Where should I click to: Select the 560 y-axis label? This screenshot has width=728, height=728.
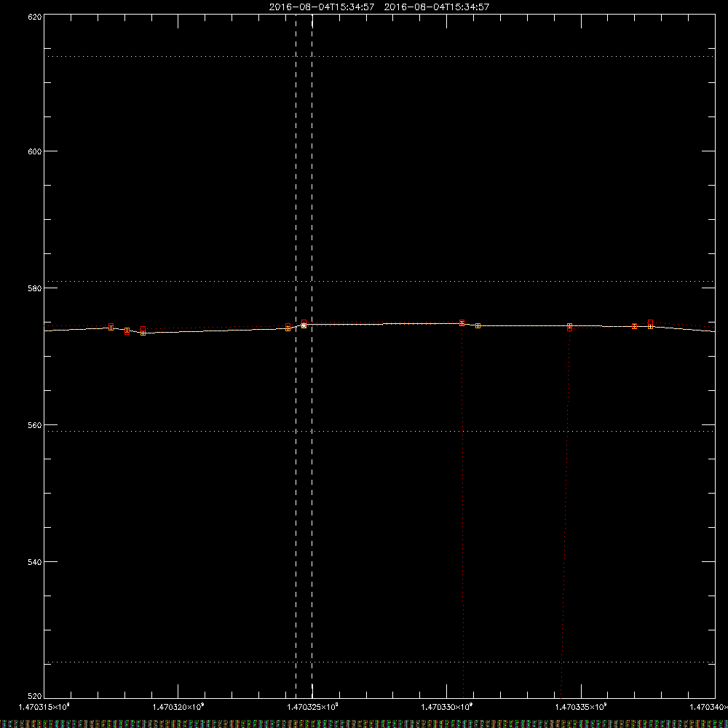click(x=35, y=425)
